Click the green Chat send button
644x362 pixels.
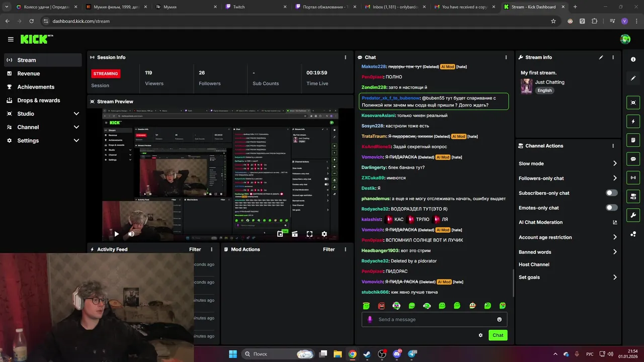(x=498, y=335)
